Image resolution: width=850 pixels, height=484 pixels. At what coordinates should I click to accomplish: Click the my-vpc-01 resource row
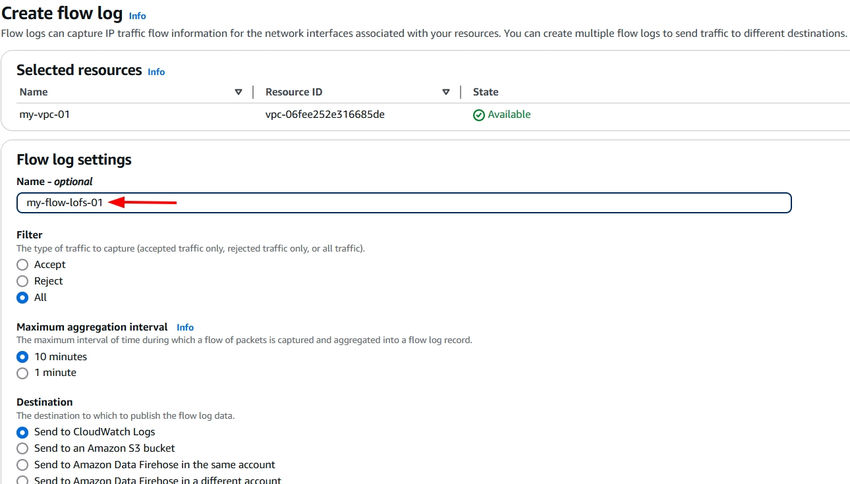click(x=45, y=115)
